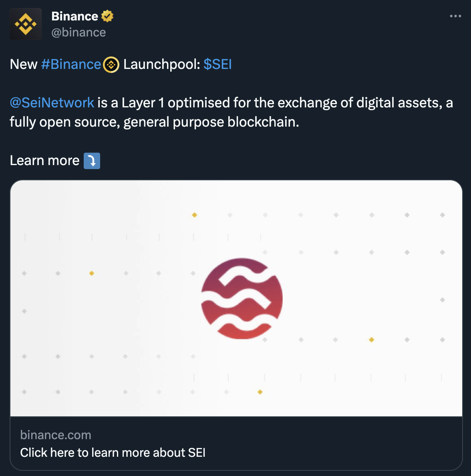Click the Binance coin emoji after hashtag
This screenshot has height=476, width=471.
click(x=111, y=65)
